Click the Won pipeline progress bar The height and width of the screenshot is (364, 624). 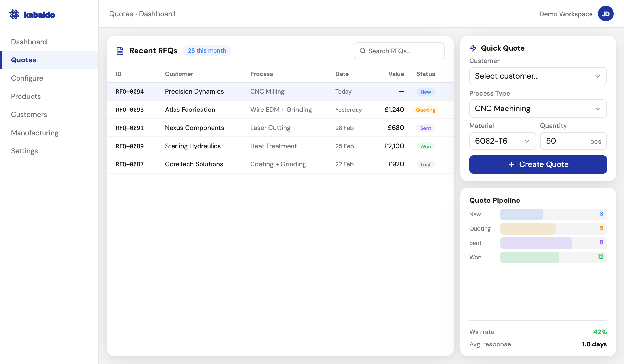pos(530,257)
